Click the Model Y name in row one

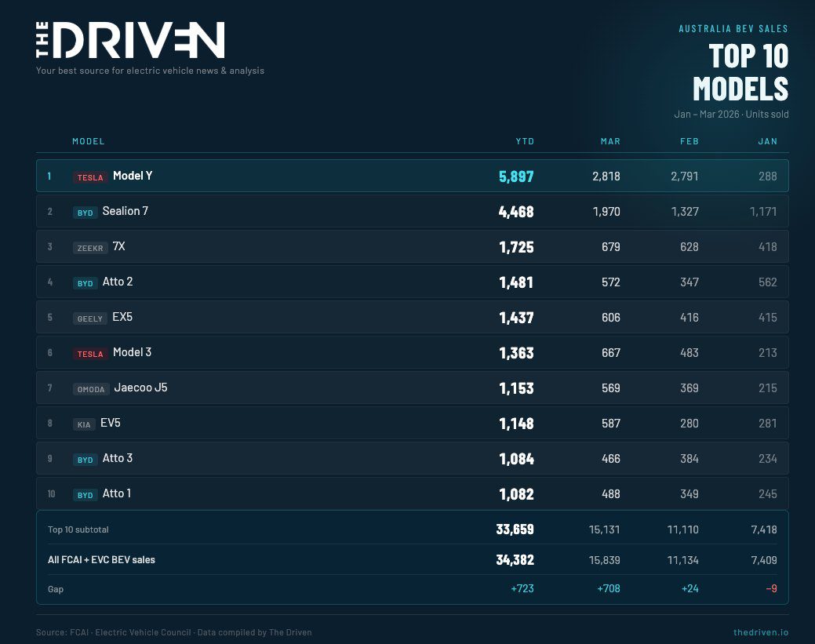pos(133,176)
